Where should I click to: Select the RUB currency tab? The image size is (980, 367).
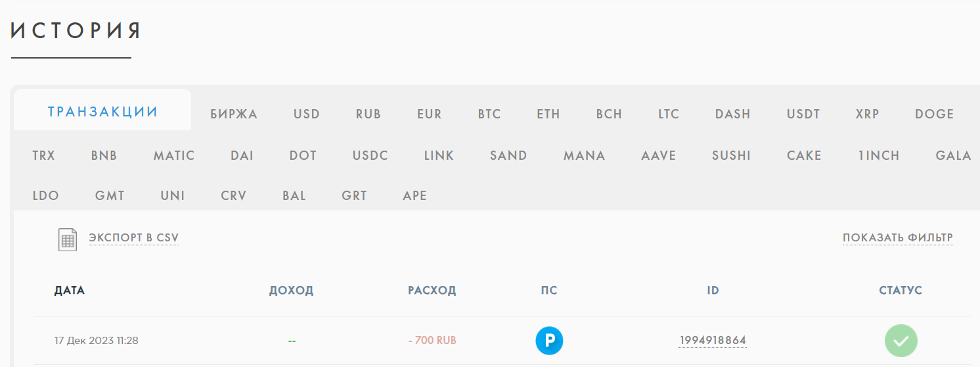coord(368,114)
